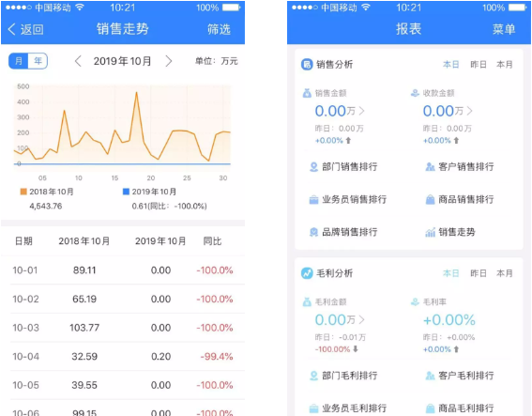The height and width of the screenshot is (416, 532).
Task: Click the 毛利金额 money bag icon
Action: [307, 301]
